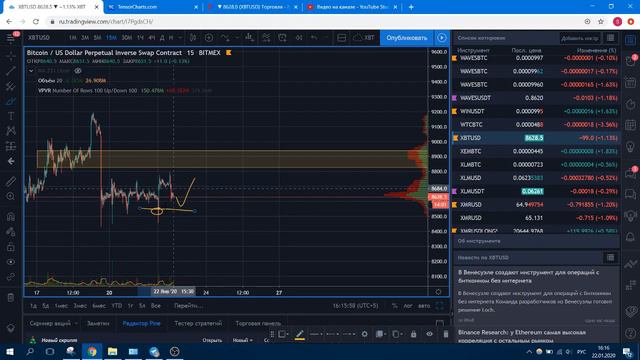640x360 pixels.
Task: Open saved chart layout XBT cloud menu
Action: 363,38
